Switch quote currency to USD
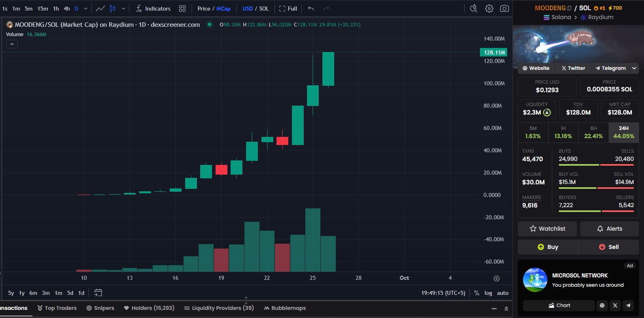Screen dimensions: 644x318 pyautogui.click(x=247, y=9)
